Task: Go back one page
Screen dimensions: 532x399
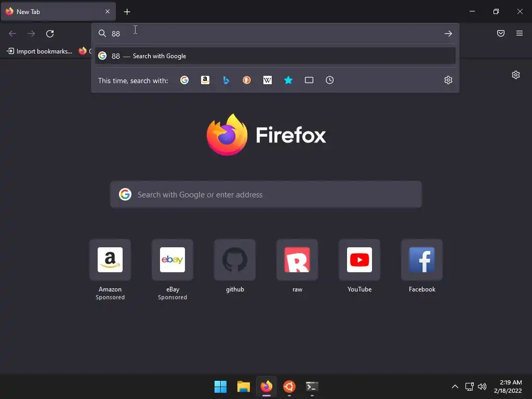Action: point(12,34)
